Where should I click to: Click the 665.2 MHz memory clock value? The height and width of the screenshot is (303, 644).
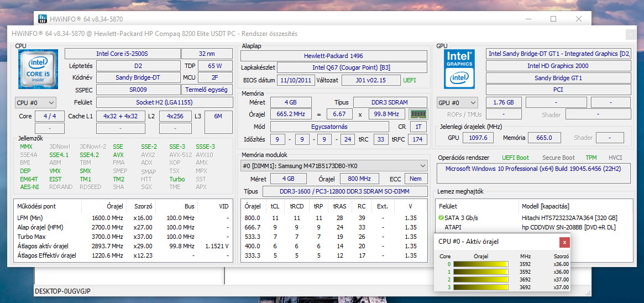pos(291,114)
